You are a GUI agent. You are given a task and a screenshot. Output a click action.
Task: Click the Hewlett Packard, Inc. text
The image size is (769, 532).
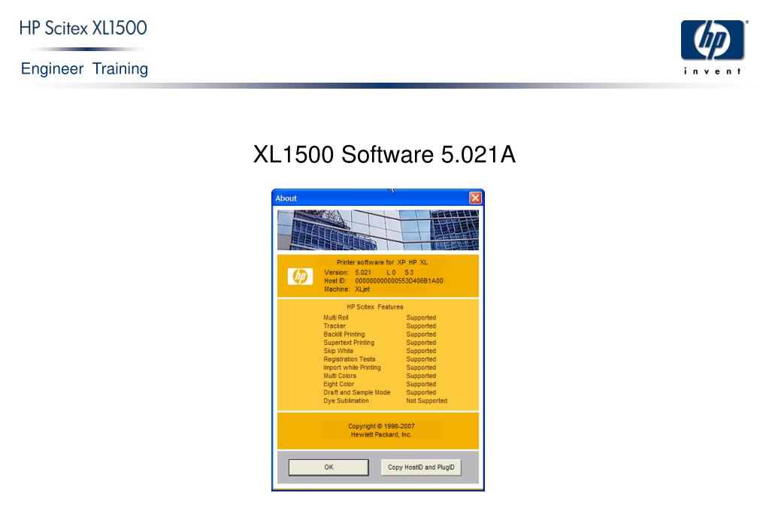[x=381, y=435]
